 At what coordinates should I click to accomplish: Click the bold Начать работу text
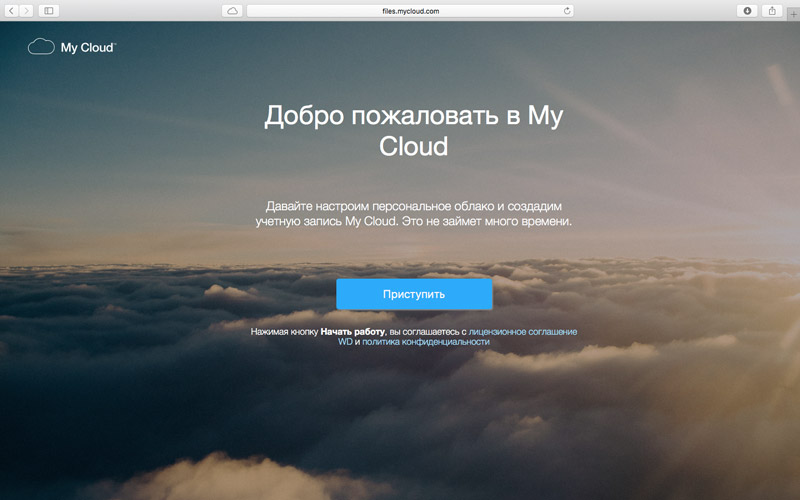click(x=353, y=332)
